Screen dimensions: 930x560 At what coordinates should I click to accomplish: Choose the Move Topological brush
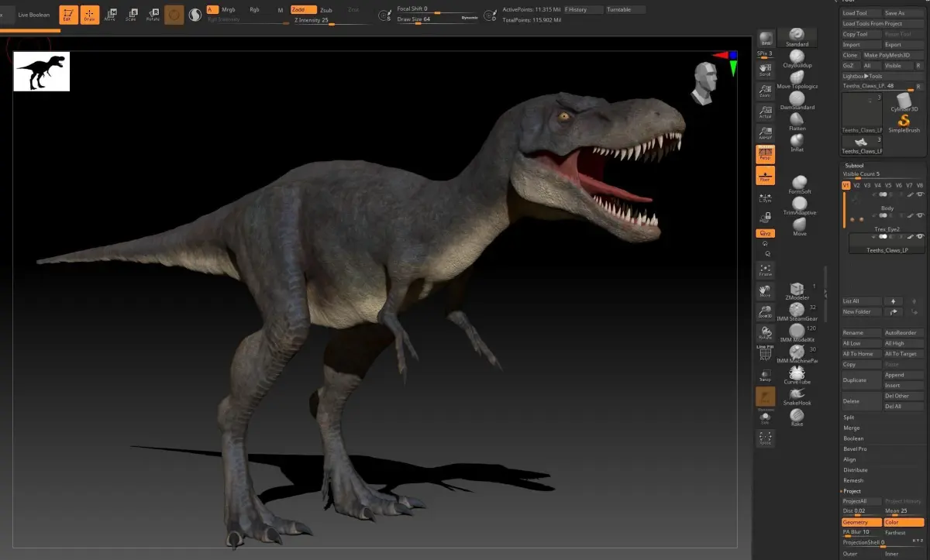coord(797,79)
